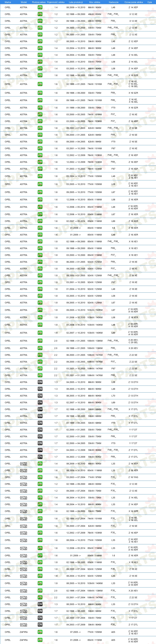The height and width of the screenshot is (644, 156).
Task: Click the Model column header
Action: point(24,2)
